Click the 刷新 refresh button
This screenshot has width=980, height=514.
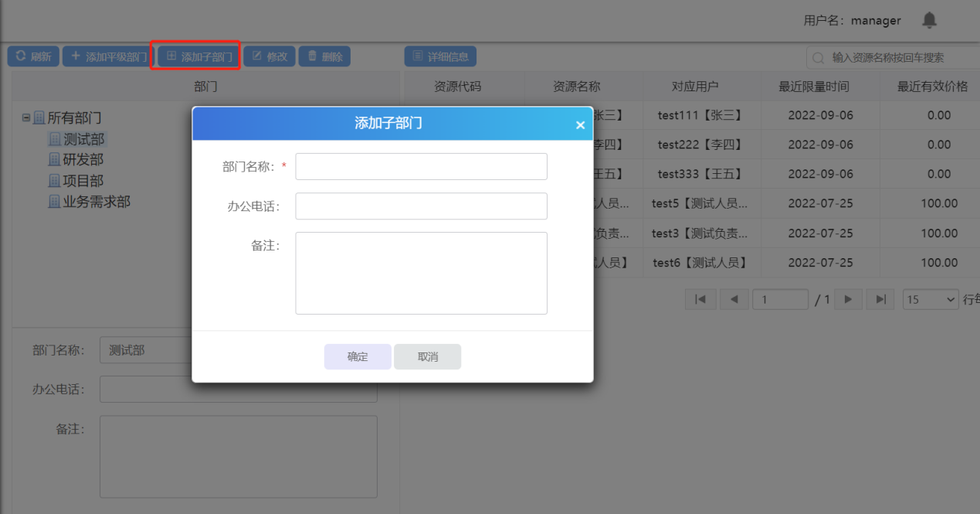33,56
